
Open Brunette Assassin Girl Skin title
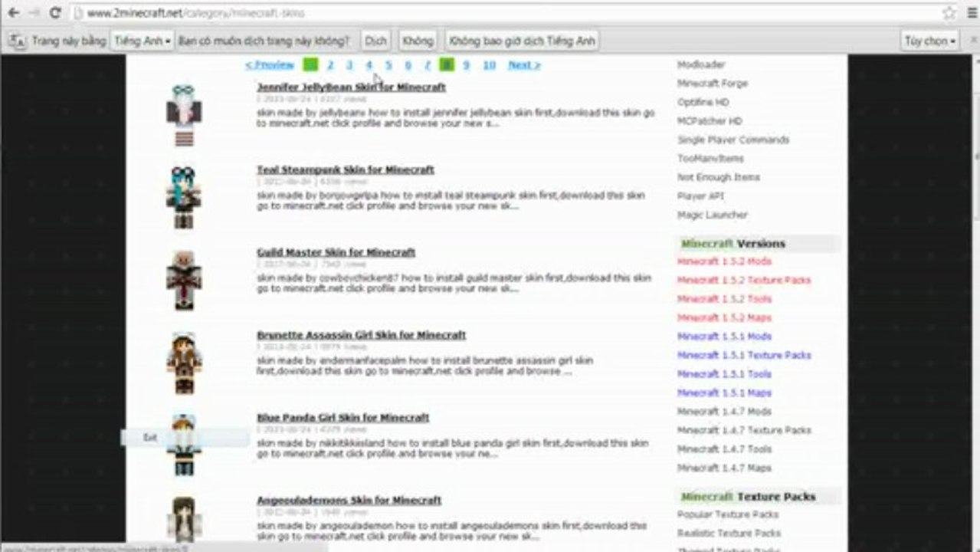361,335
